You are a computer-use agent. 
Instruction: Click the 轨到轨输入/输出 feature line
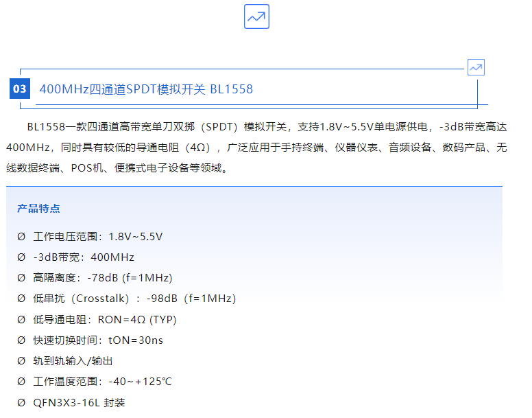[73, 360]
